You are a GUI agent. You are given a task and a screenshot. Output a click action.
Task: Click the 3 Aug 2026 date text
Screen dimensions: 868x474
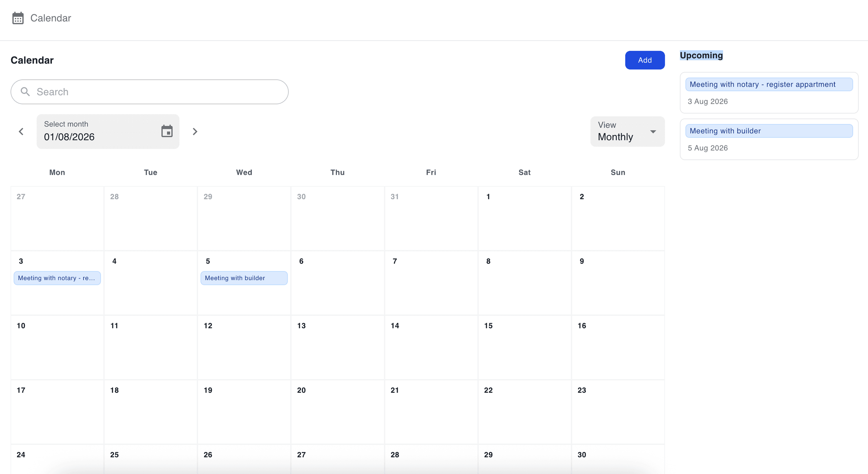coord(708,101)
